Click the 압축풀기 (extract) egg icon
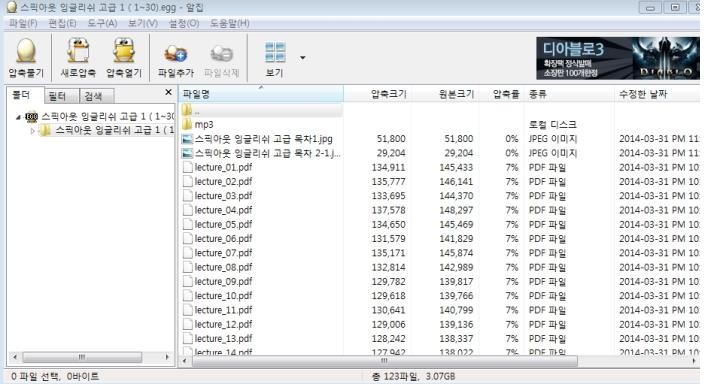Viewport: 720px width, 384px height. pyautogui.click(x=26, y=51)
